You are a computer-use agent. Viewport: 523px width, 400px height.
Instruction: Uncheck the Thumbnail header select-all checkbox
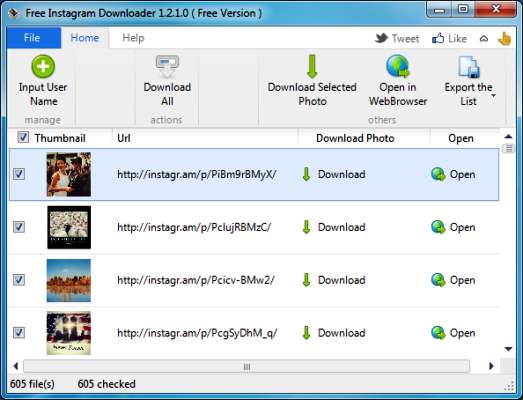(x=23, y=137)
